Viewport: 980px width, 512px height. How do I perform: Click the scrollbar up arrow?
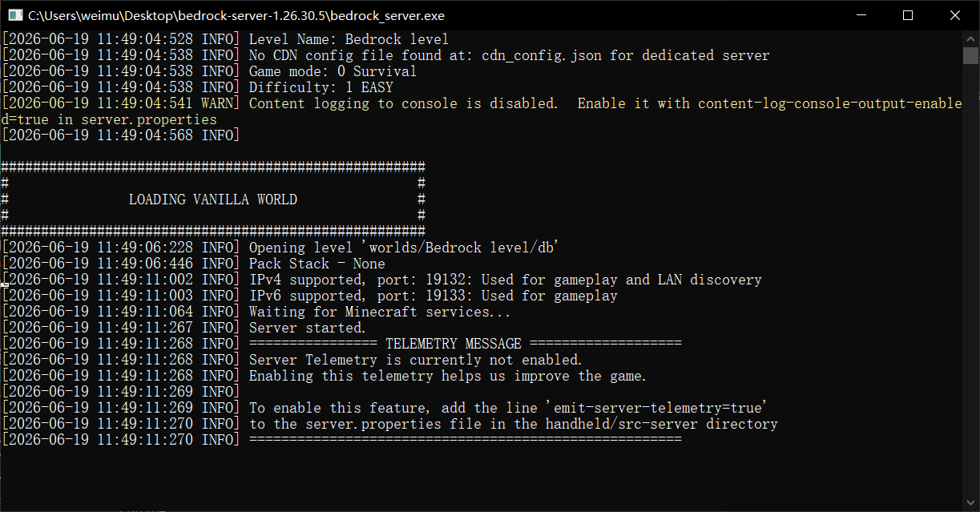pos(970,38)
